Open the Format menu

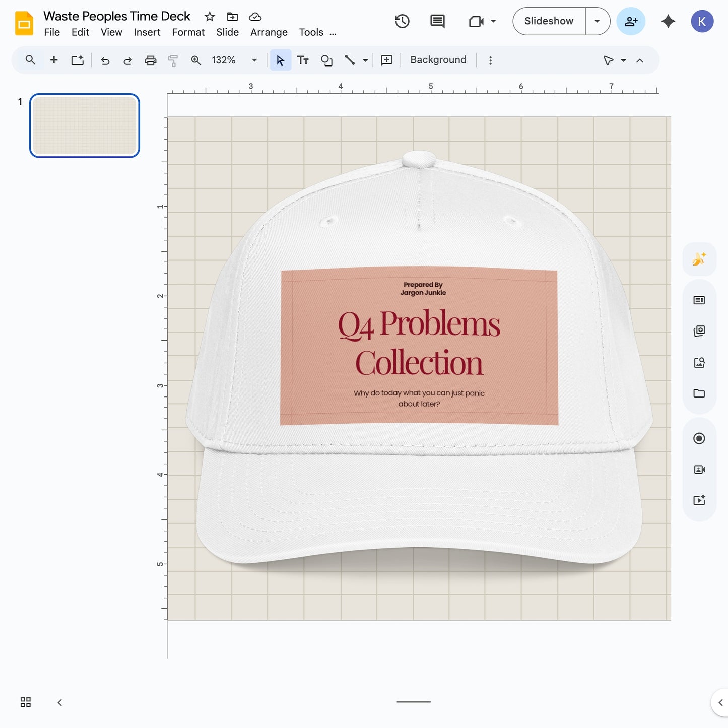[x=188, y=32]
